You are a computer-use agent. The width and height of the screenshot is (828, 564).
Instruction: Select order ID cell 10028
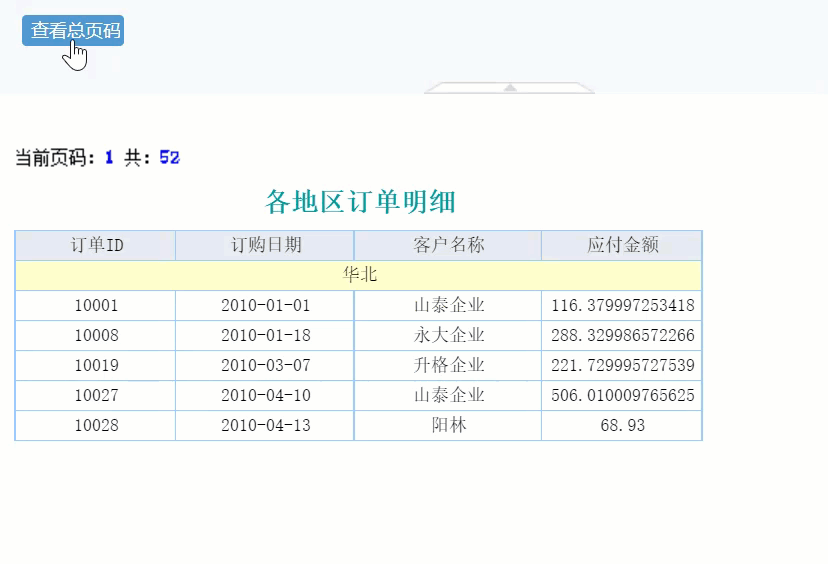(x=96, y=426)
